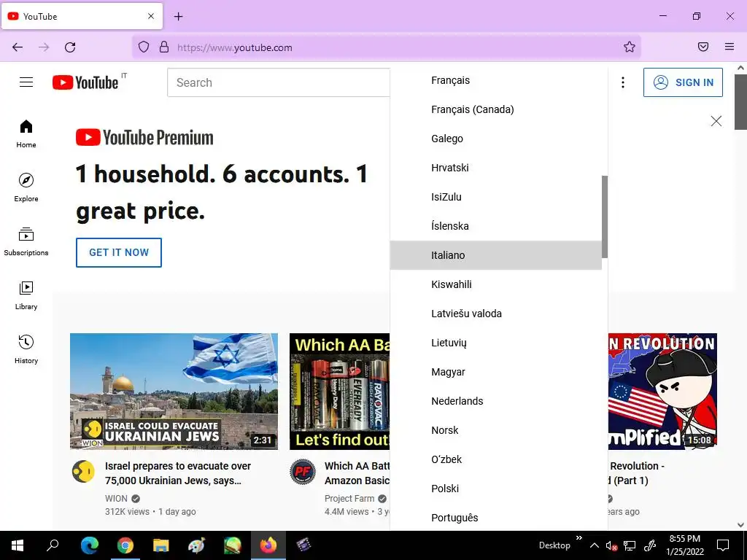Open Subscriptions in the sidebar

(x=26, y=242)
